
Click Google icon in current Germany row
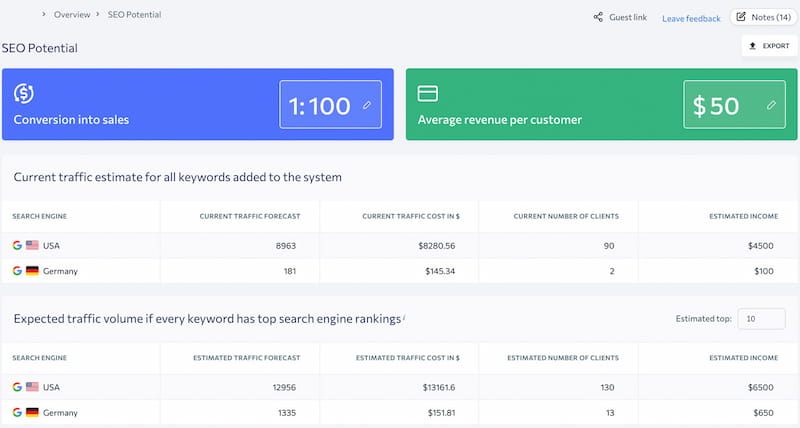click(17, 271)
